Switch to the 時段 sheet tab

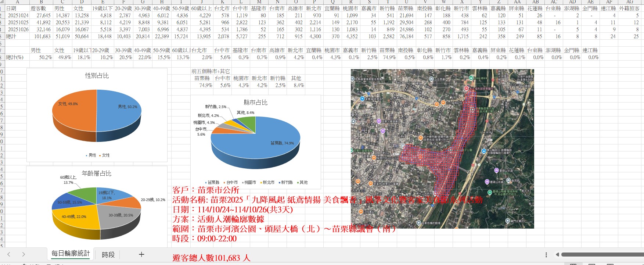point(108,254)
